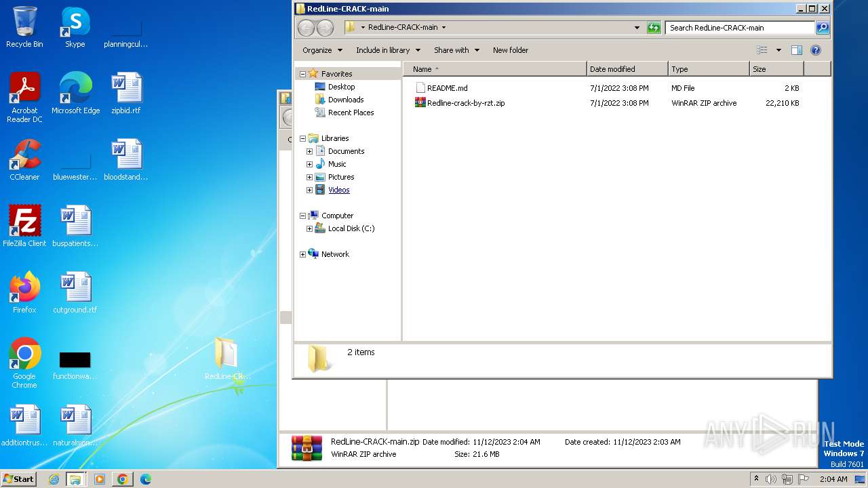Collapse the Computer tree group
This screenshot has width=868, height=488.
[x=302, y=216]
